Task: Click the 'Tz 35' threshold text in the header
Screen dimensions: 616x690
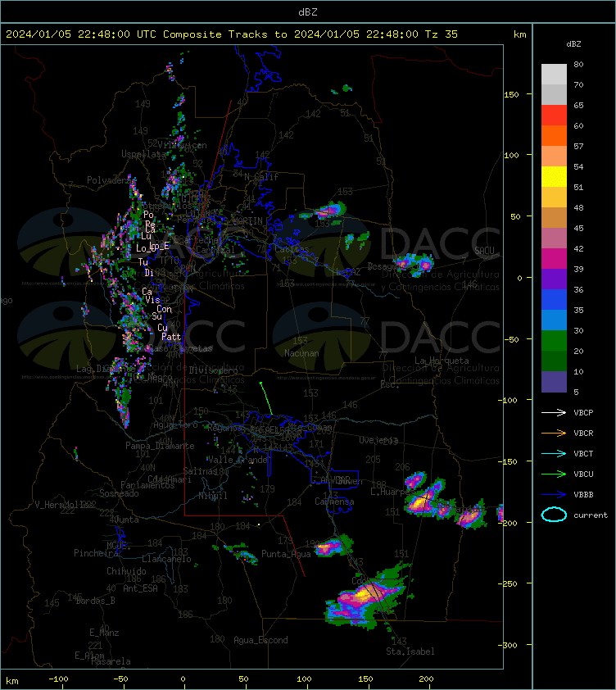Action: pos(442,34)
